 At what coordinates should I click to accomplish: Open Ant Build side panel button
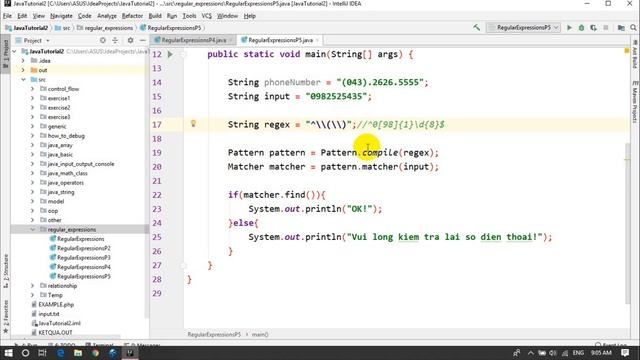(635, 55)
